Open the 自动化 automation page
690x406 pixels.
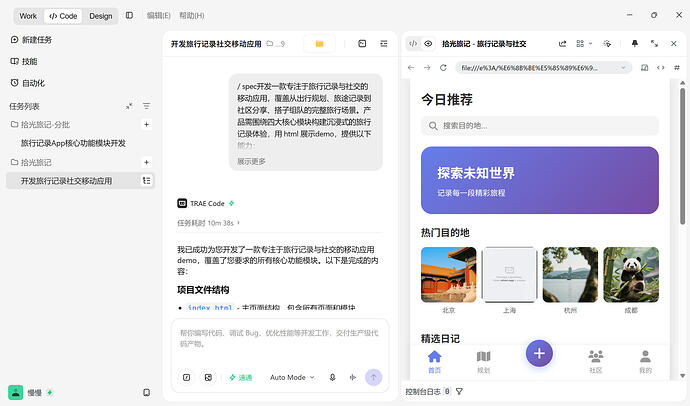pos(27,83)
